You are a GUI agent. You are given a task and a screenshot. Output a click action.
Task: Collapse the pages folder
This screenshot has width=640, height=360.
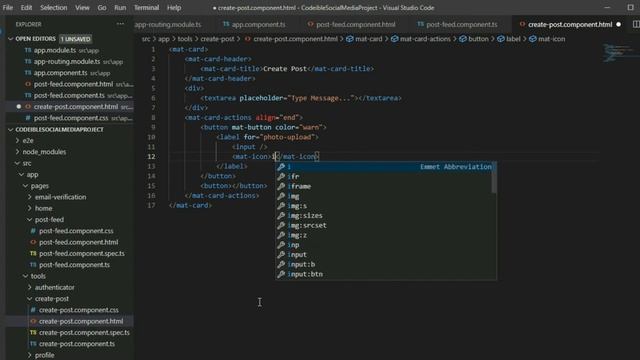[x=25, y=186]
